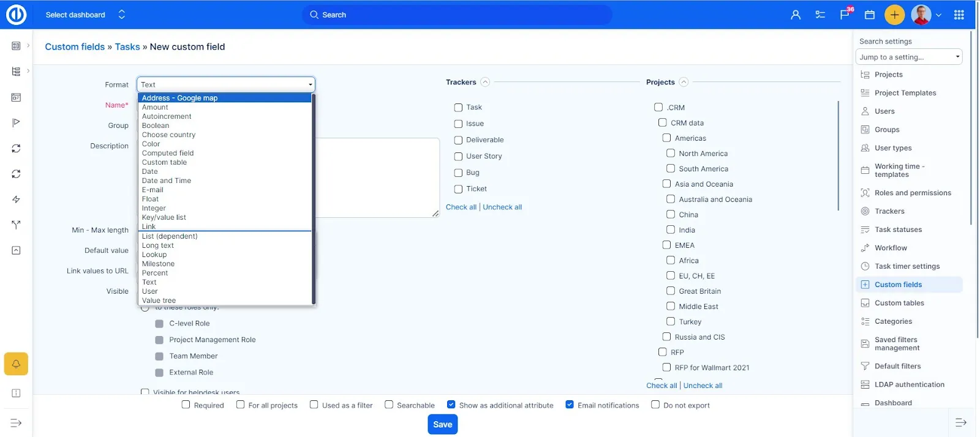Click the Default filters funnel icon

pos(865,366)
